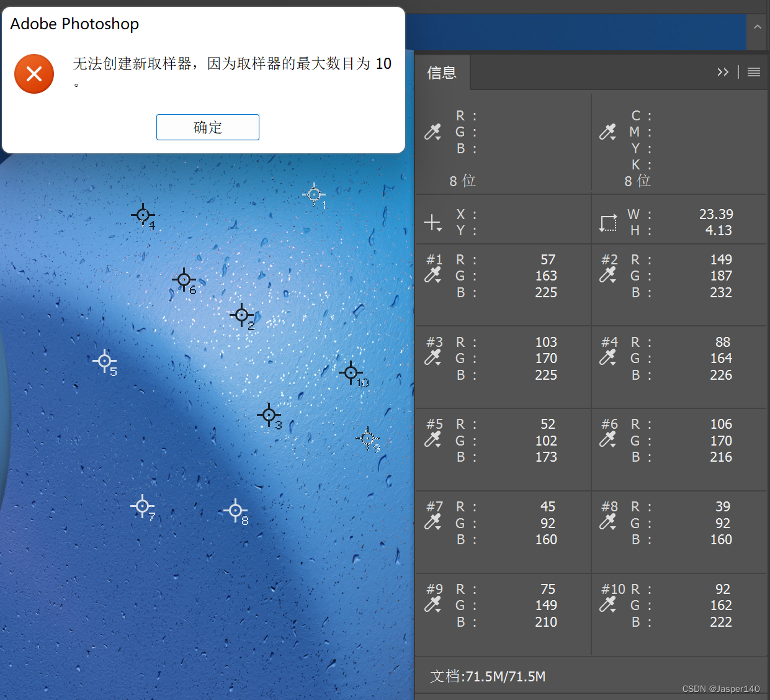Open sampler #7 eyedropper mode menu
Viewport: 770px width, 700px height.
[x=433, y=522]
